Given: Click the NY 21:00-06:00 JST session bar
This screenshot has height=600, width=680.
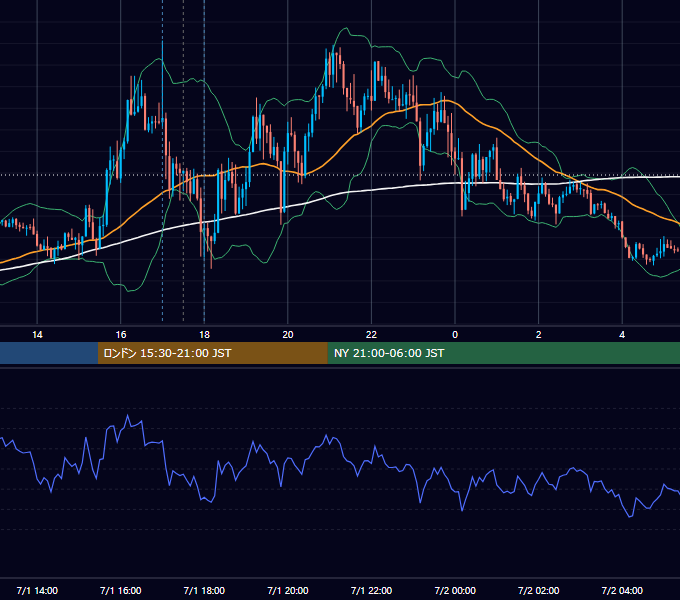Looking at the screenshot, I should pyautogui.click(x=503, y=353).
